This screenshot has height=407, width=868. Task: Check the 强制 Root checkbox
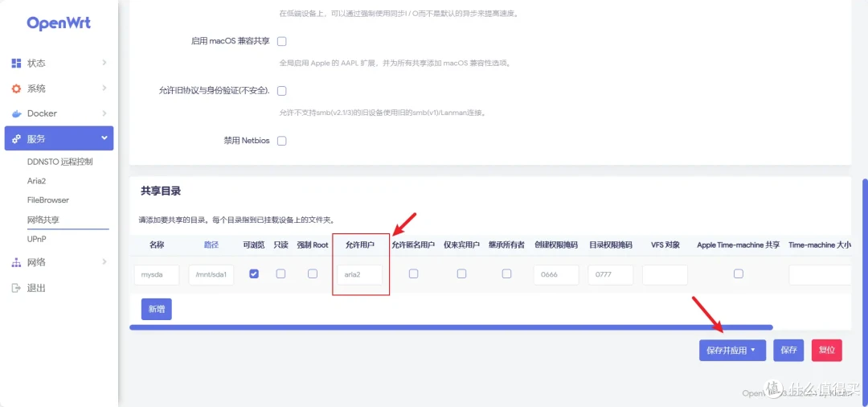tap(313, 273)
